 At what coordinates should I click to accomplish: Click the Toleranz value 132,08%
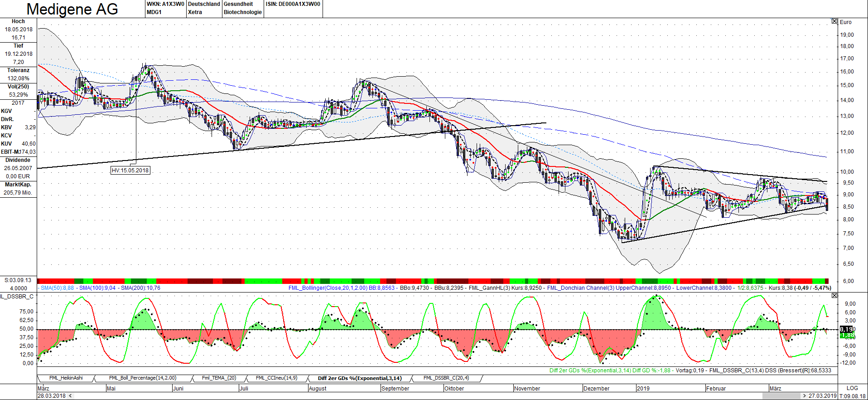(19, 78)
